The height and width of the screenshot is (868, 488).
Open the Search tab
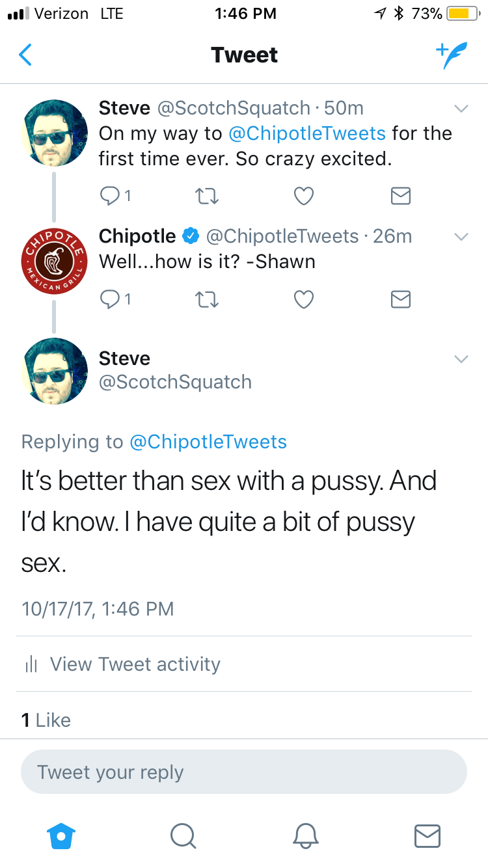(x=183, y=835)
